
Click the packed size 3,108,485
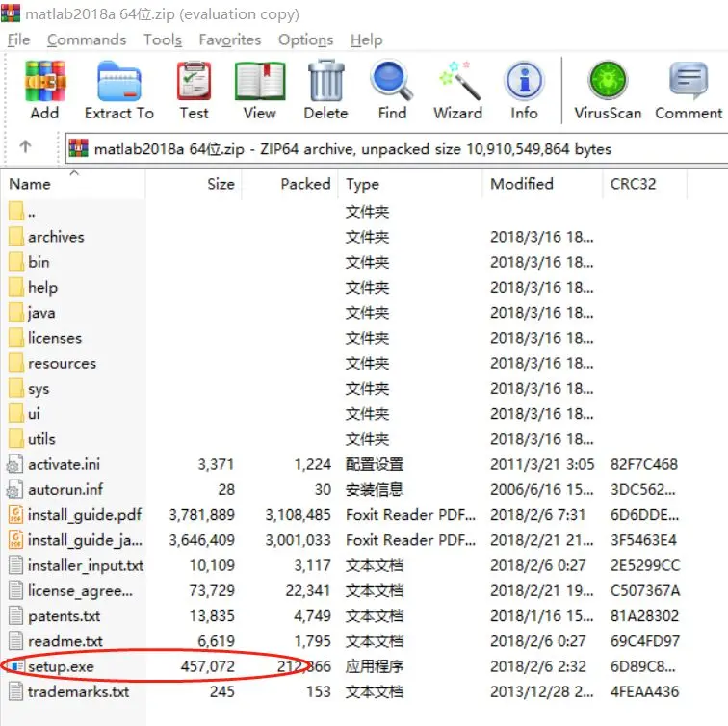[x=298, y=515]
